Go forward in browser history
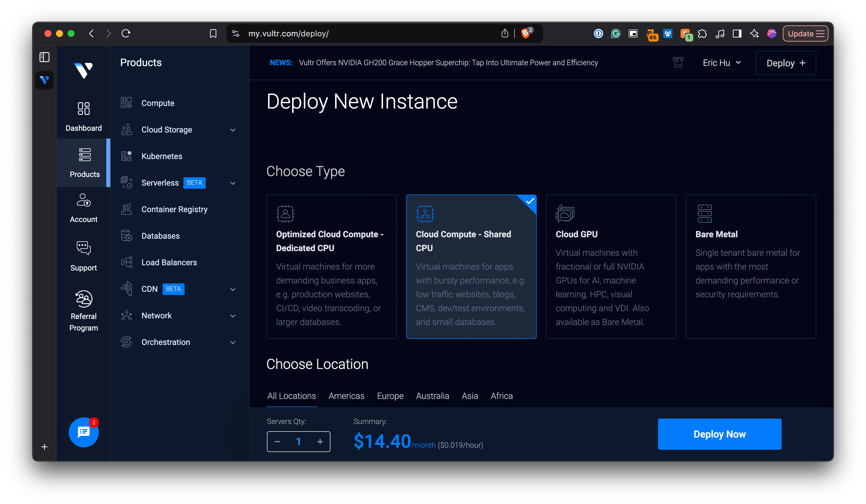Screen dimensions: 866x504 [108, 33]
